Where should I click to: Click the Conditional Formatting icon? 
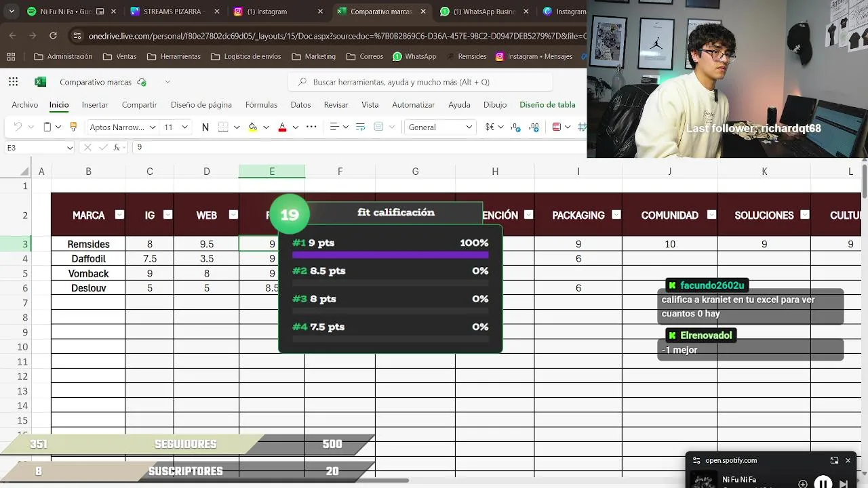[557, 127]
